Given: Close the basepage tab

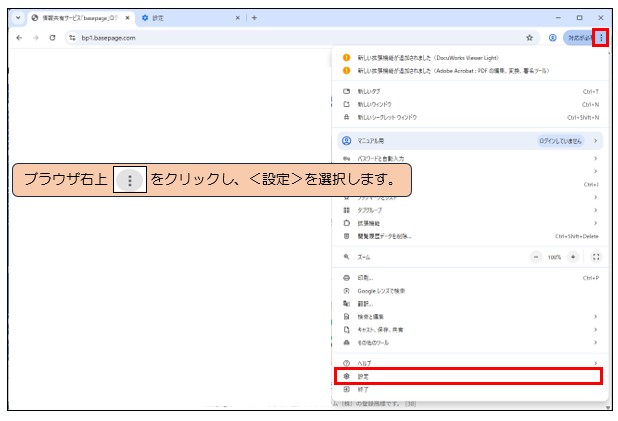Looking at the screenshot, I should click(127, 18).
